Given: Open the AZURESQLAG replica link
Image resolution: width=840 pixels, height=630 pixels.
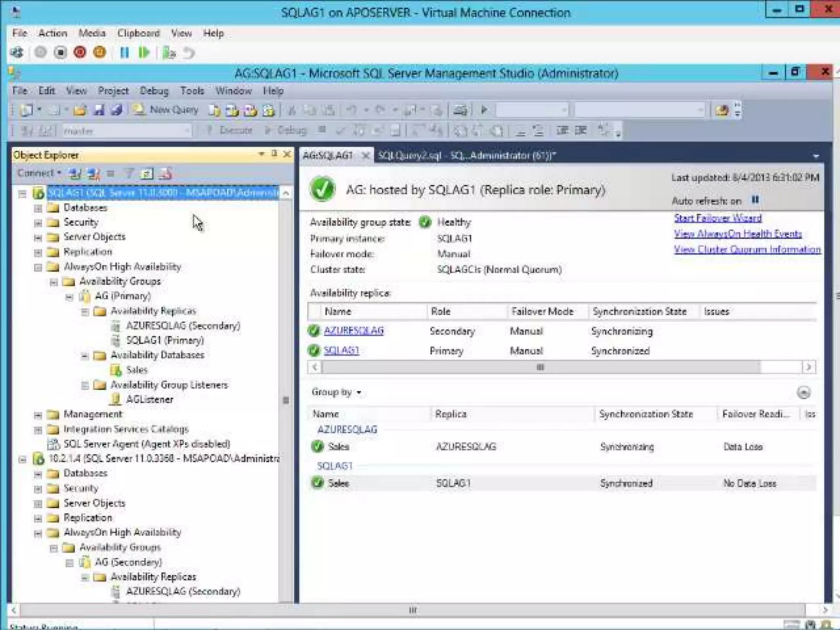Looking at the screenshot, I should pyautogui.click(x=354, y=331).
